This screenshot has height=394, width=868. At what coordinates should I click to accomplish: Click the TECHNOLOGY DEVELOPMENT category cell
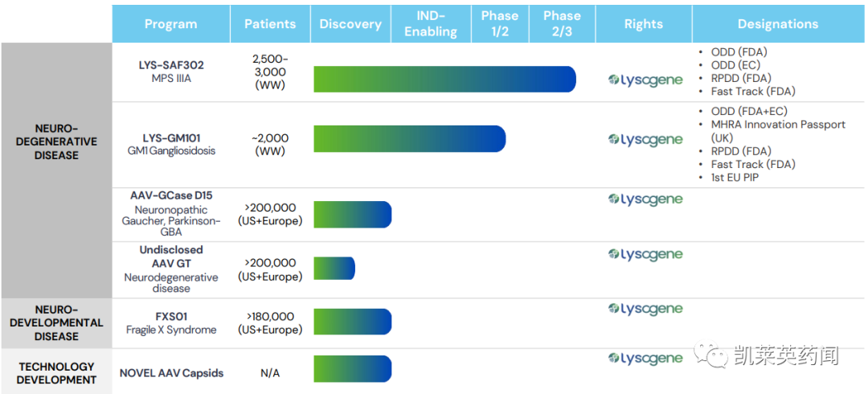tap(56, 373)
